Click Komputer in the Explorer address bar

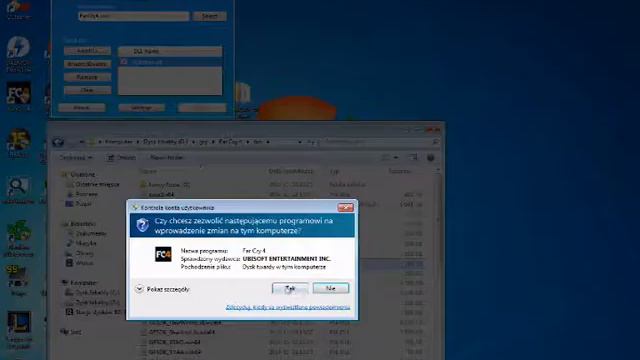119,142
